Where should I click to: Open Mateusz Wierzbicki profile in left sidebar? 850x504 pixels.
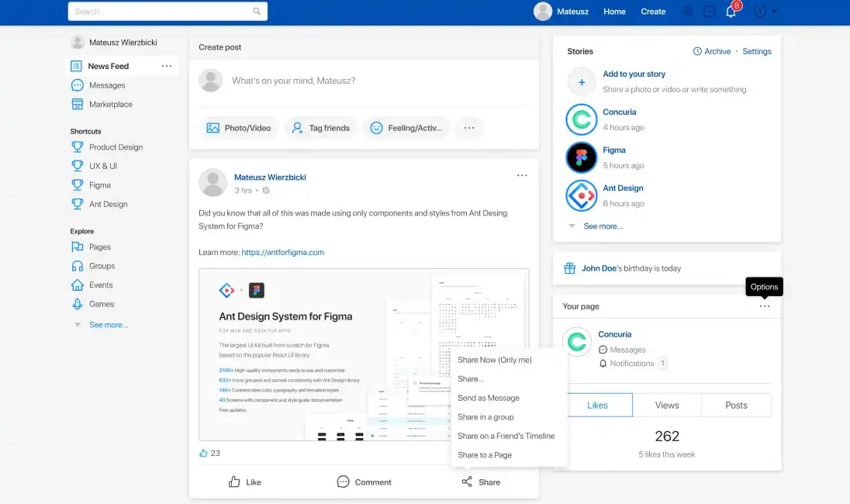(x=114, y=43)
